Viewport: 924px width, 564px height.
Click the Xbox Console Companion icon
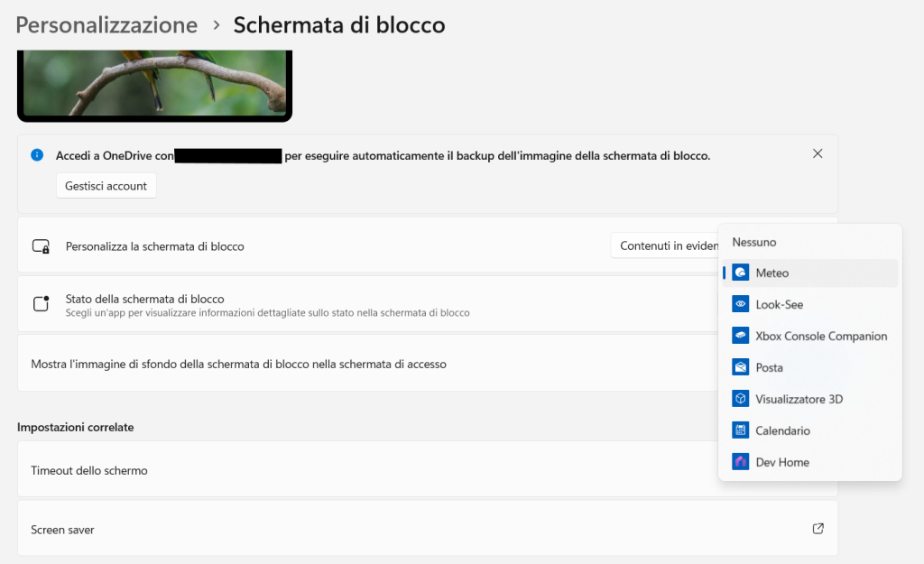741,336
